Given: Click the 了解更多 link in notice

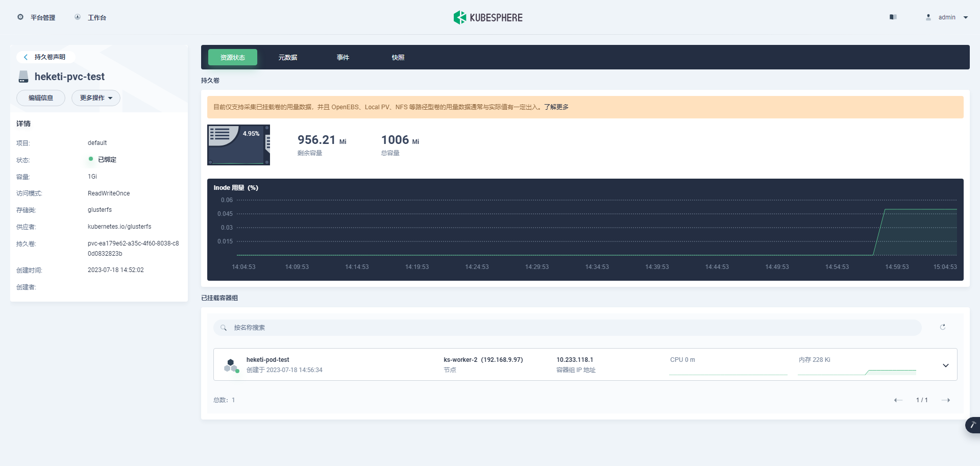Looking at the screenshot, I should point(556,107).
